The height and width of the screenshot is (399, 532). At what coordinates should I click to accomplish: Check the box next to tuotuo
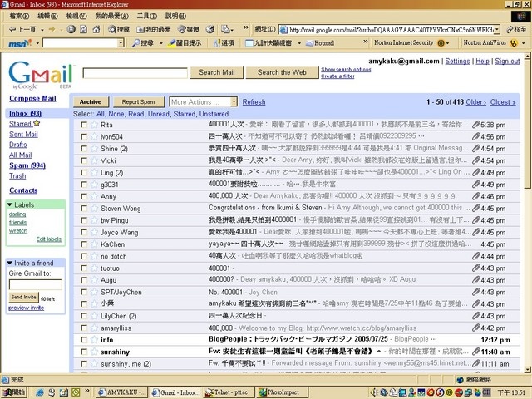coord(84,268)
